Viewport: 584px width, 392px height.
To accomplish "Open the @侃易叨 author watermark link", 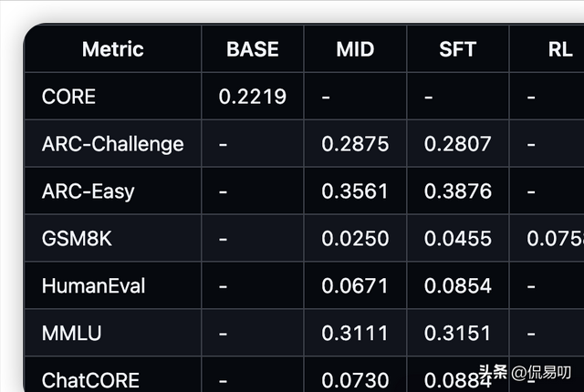I will pyautogui.click(x=541, y=373).
